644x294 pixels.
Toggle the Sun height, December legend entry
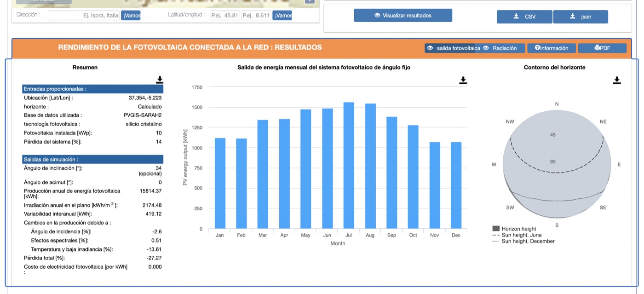[523, 241]
